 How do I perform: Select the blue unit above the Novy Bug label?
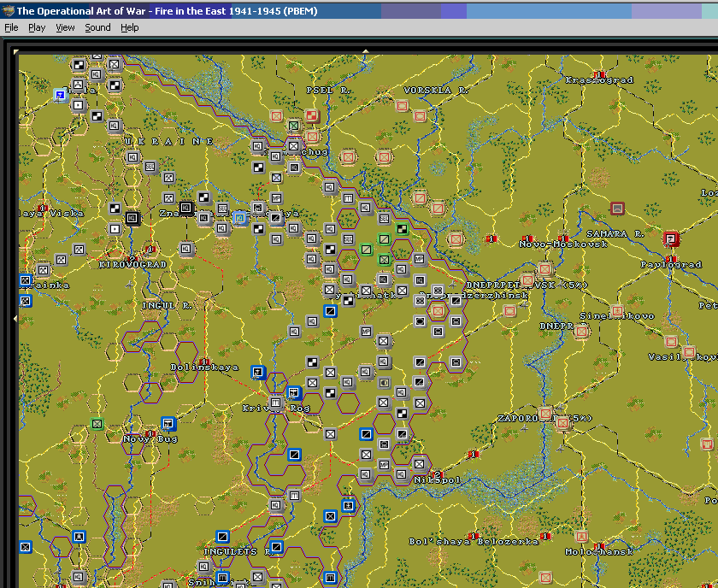pos(168,423)
